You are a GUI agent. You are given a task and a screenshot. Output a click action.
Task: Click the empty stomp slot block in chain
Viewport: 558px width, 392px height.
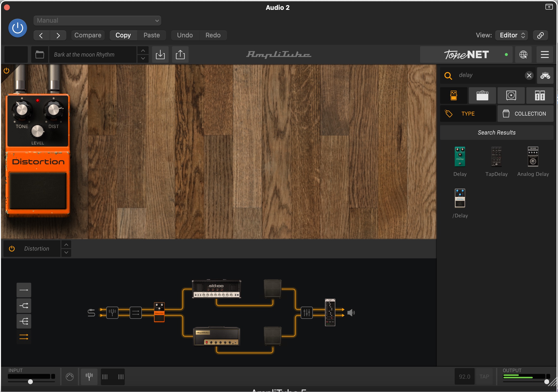[136, 313]
